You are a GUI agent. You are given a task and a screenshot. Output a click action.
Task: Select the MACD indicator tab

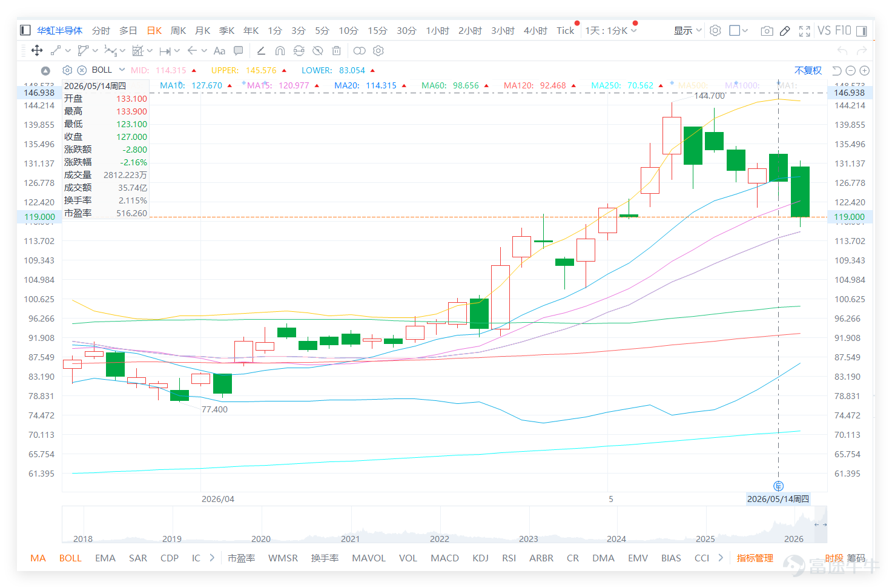(444, 558)
